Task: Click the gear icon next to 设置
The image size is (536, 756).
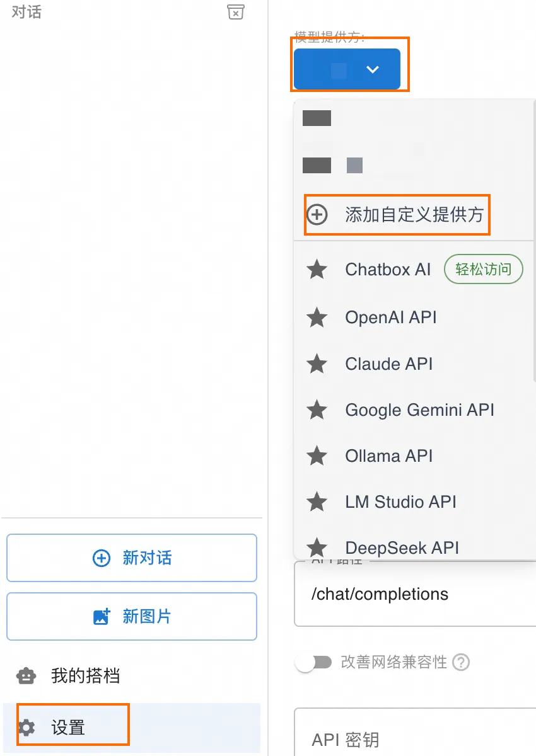Action: click(x=26, y=728)
